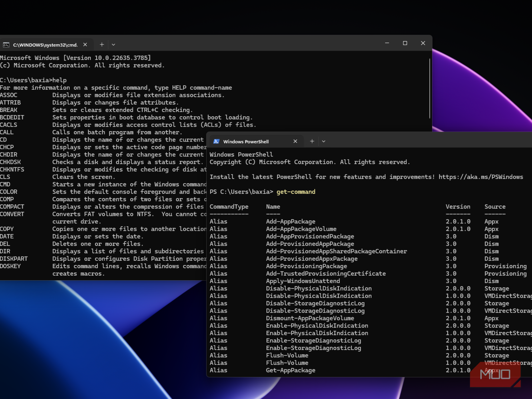Minimize the Command Prompt window

pos(387,43)
